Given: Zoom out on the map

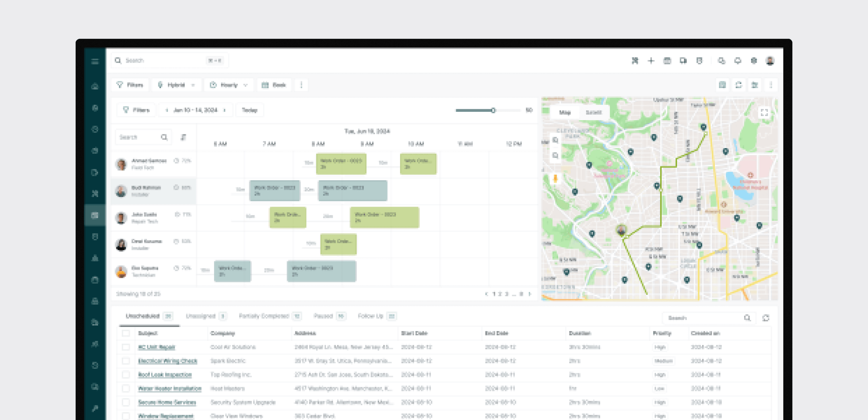Looking at the screenshot, I should pos(555,155).
